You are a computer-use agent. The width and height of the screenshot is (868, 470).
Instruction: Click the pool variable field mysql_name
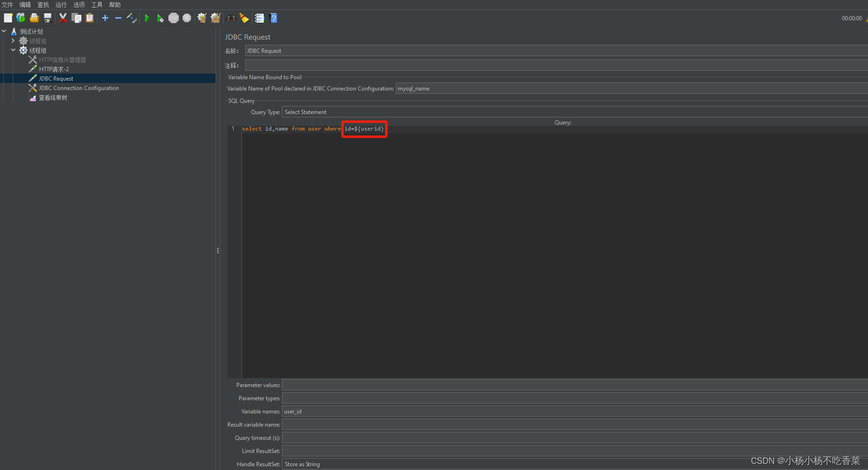(632, 88)
